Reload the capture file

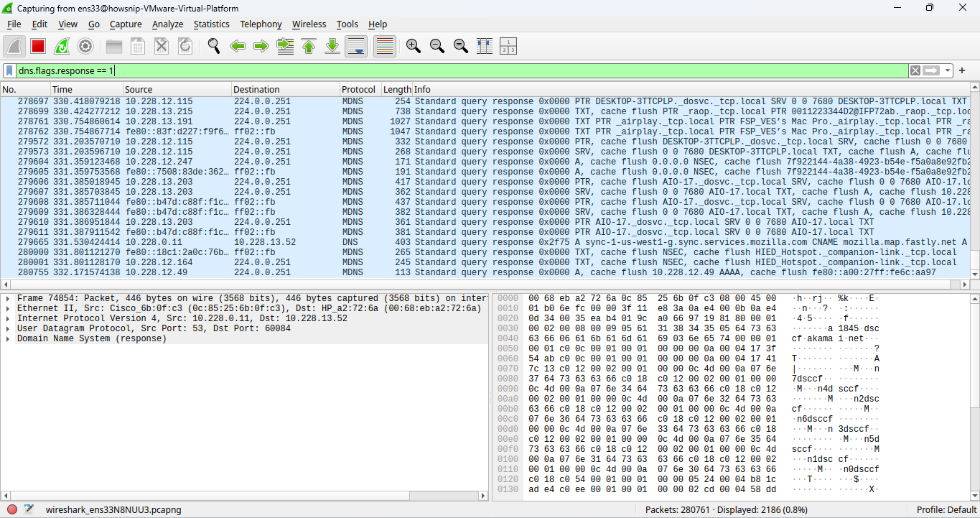point(185,47)
